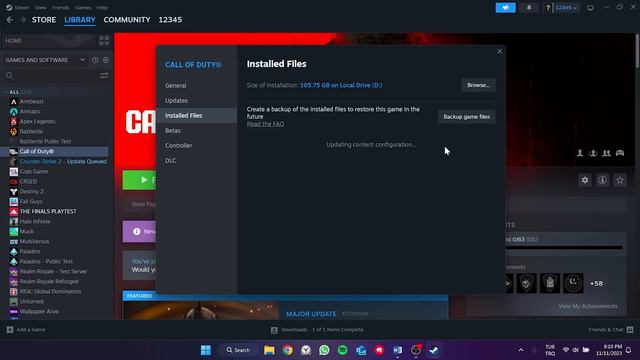Click the library page scrollbar
The height and width of the screenshot is (360, 640).
tap(637, 51)
